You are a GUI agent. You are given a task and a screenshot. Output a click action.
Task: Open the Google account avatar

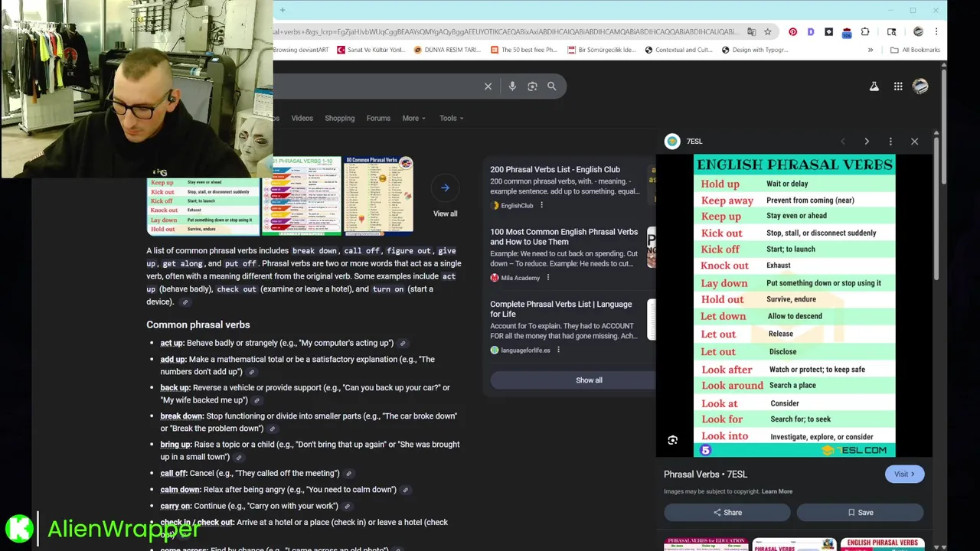tap(920, 86)
